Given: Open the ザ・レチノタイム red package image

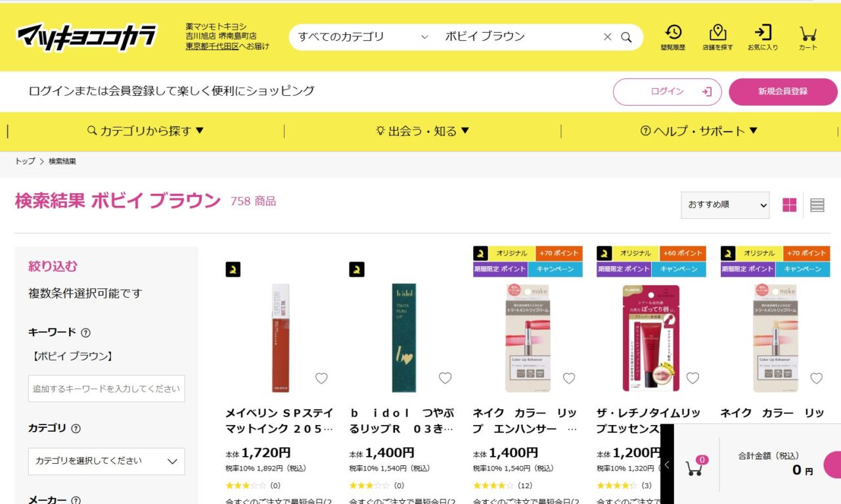Looking at the screenshot, I should click(650, 338).
